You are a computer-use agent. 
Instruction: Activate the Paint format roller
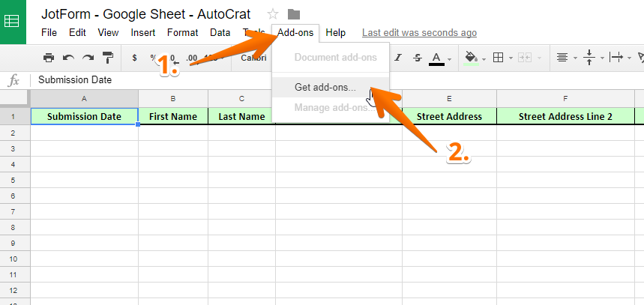[x=108, y=58]
